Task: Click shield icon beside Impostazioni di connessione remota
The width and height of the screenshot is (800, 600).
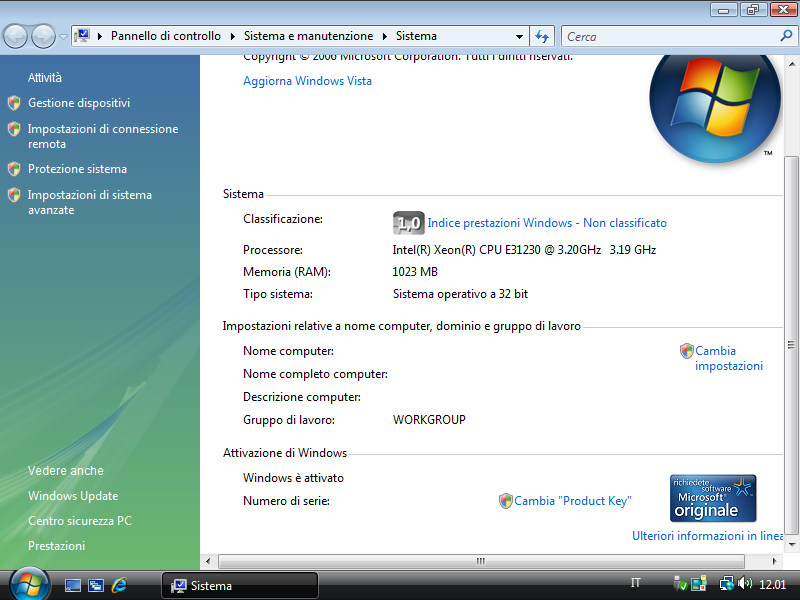Action: tap(14, 129)
